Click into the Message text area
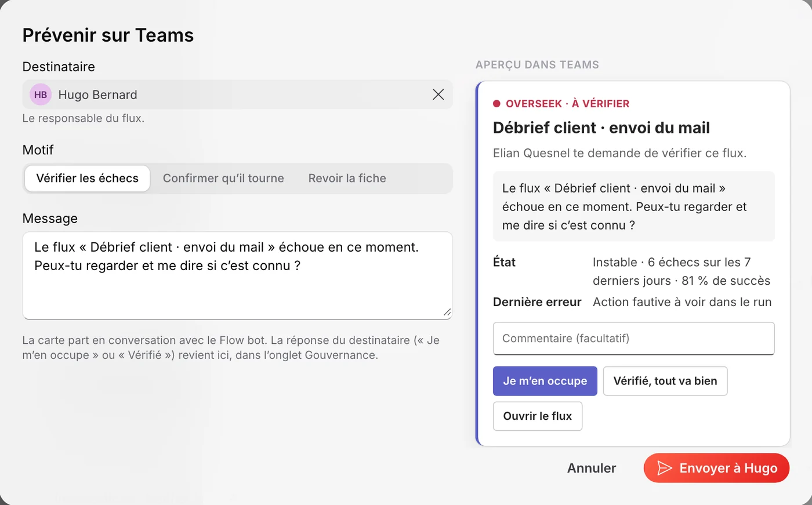The height and width of the screenshot is (505, 812). pos(237,275)
